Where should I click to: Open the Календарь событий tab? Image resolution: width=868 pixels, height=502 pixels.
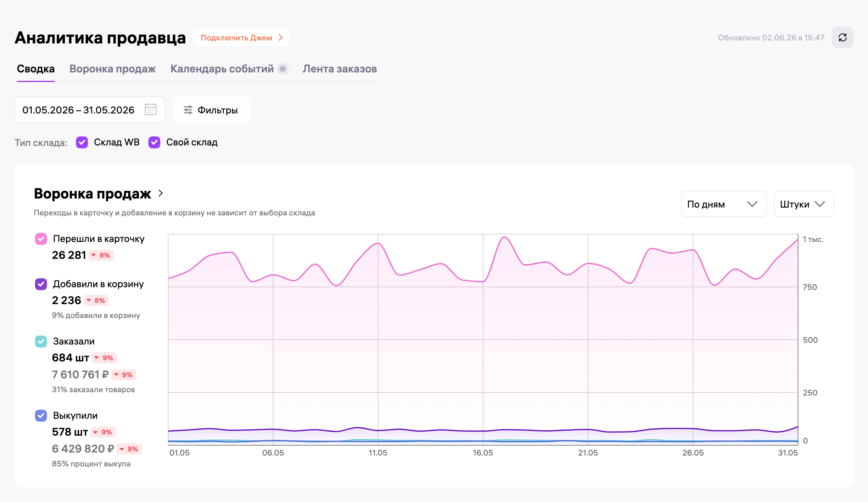[222, 69]
